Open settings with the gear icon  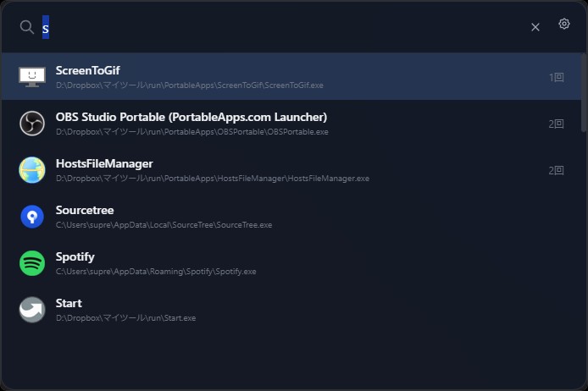point(564,25)
